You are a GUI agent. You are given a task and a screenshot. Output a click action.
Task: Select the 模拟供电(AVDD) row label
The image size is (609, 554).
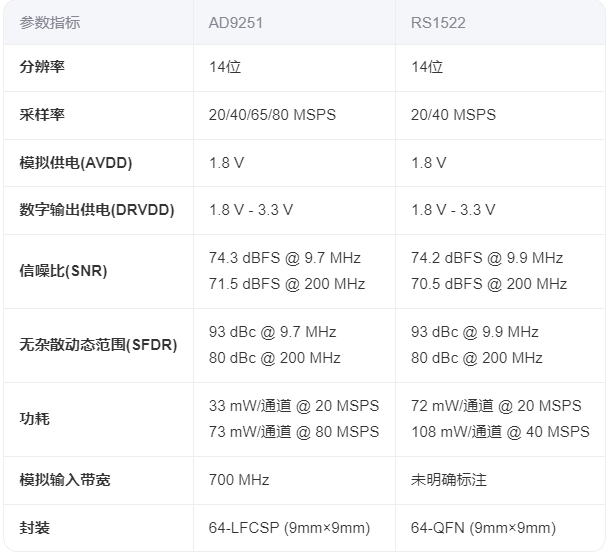[76, 163]
